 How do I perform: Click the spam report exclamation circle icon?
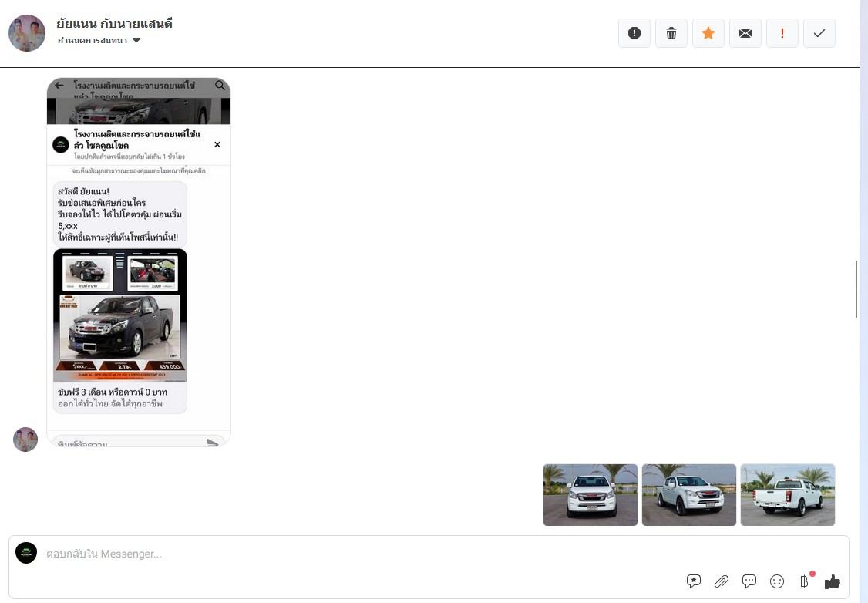[634, 33]
